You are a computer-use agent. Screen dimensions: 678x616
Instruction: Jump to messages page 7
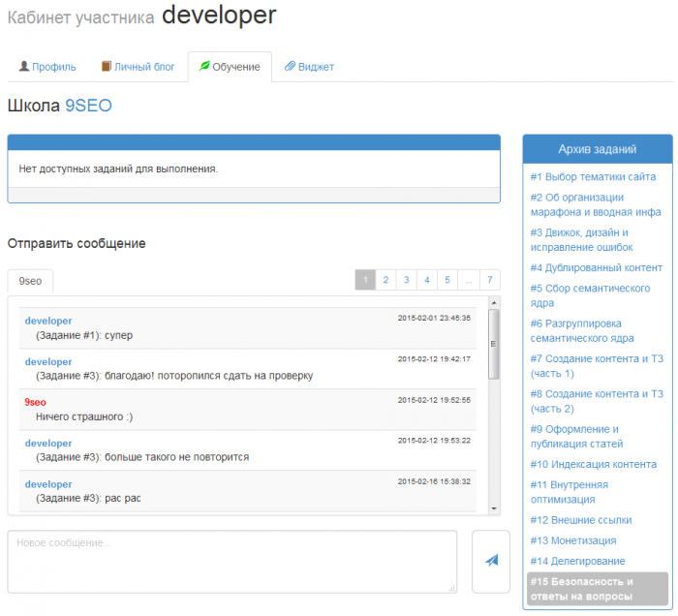(490, 280)
